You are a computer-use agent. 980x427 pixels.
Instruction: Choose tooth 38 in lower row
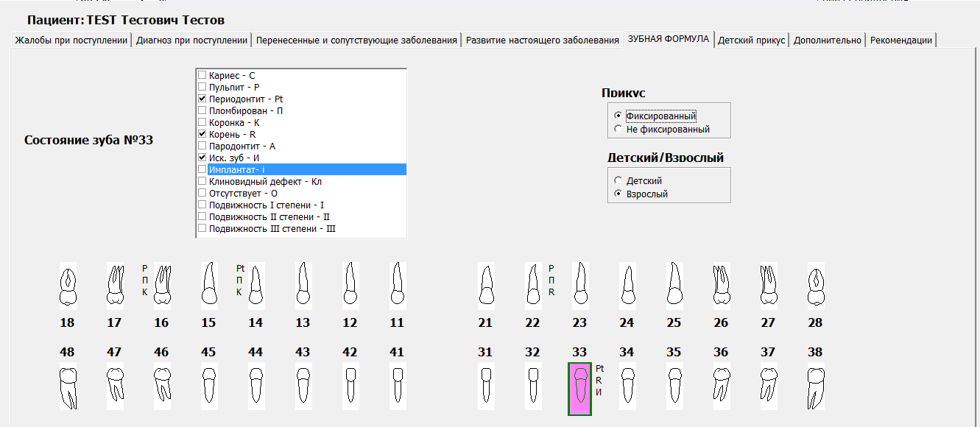[815, 387]
